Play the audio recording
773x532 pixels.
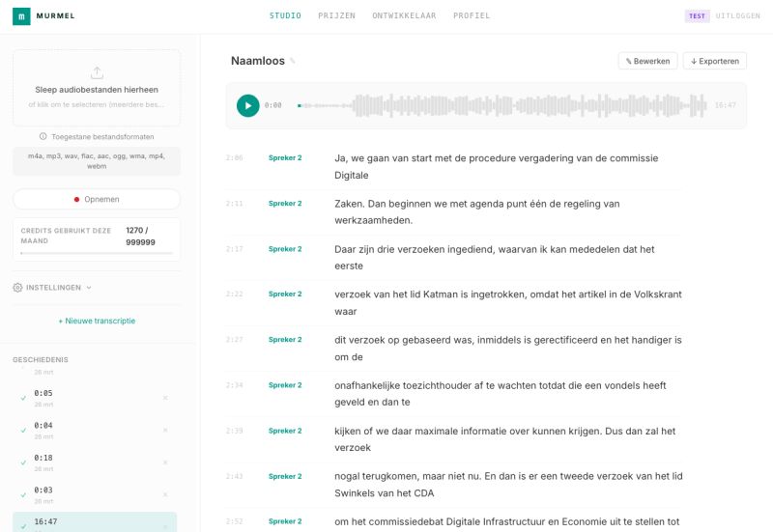(x=248, y=105)
